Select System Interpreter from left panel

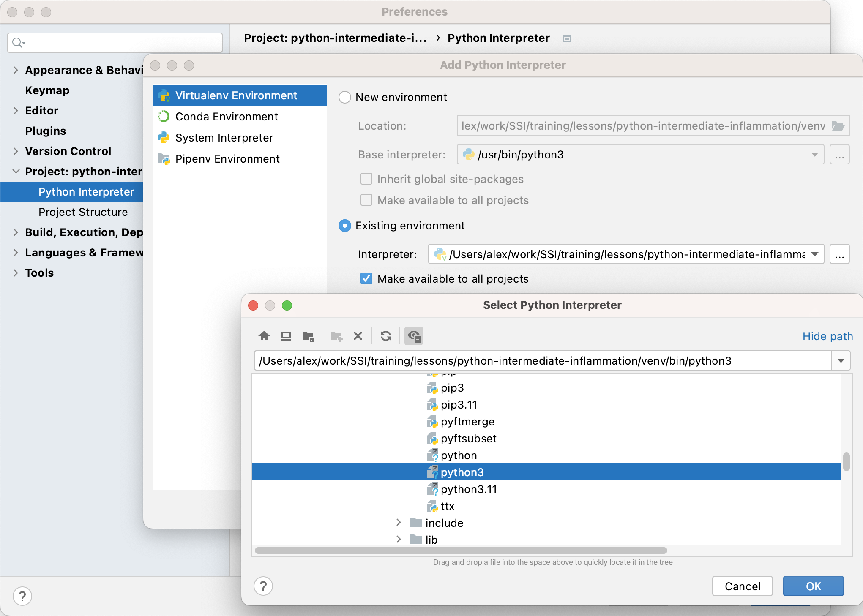tap(224, 137)
